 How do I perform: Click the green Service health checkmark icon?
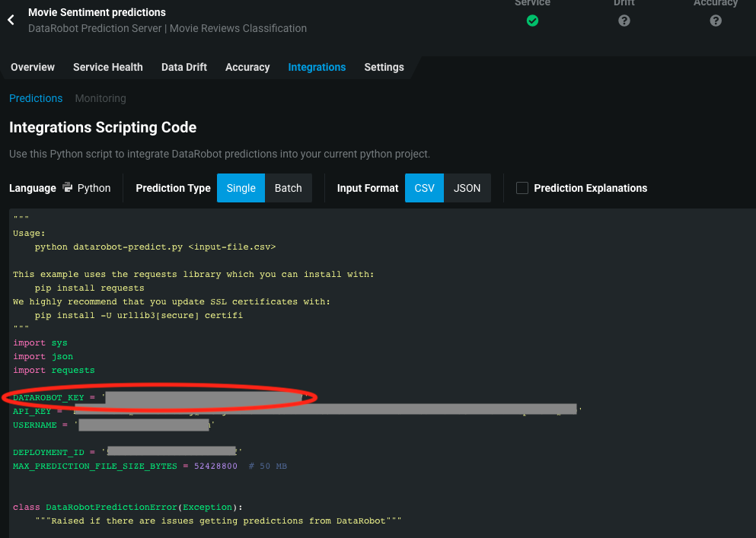[532, 21]
